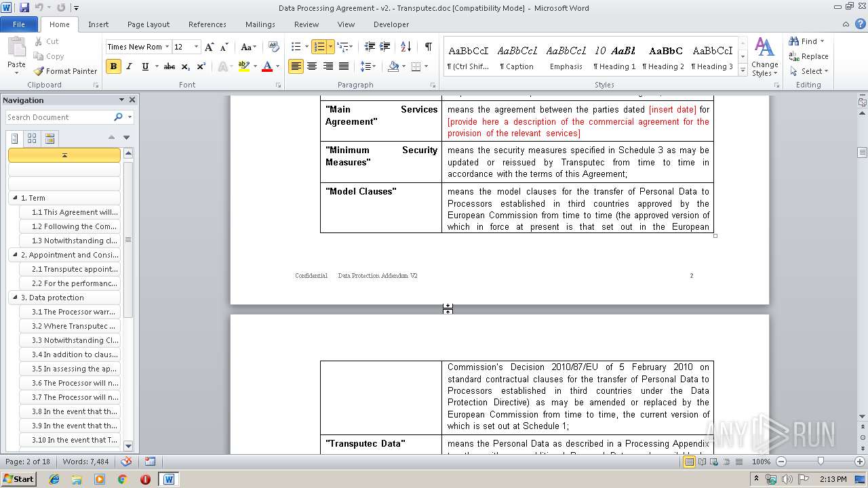
Task: Click Increase Indent icon
Action: [x=384, y=47]
